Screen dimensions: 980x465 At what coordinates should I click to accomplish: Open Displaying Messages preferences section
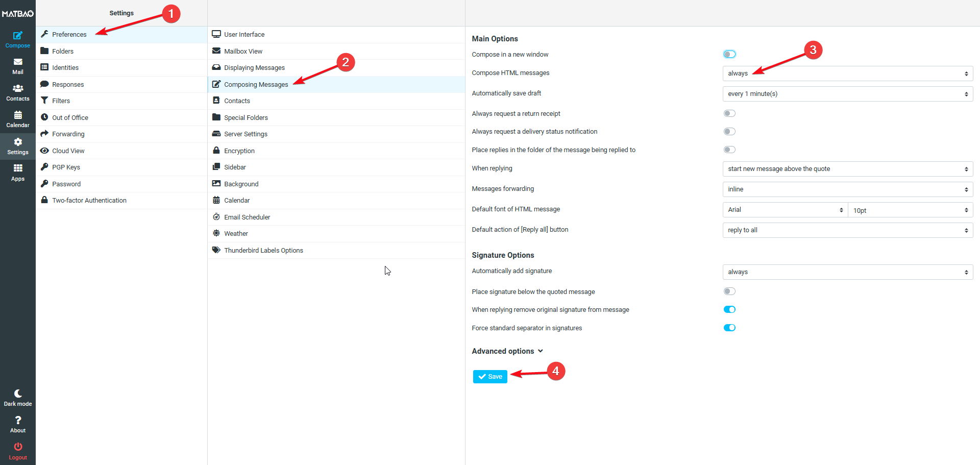254,68
